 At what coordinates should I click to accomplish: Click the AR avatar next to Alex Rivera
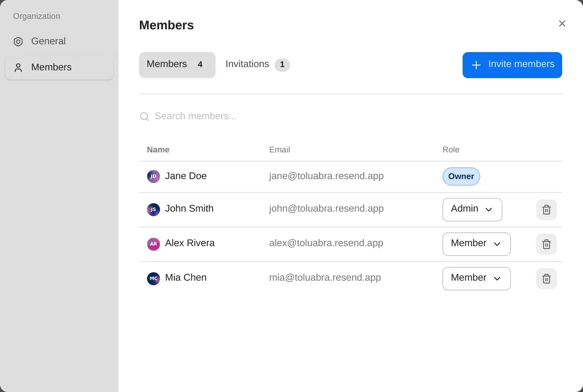pos(153,244)
